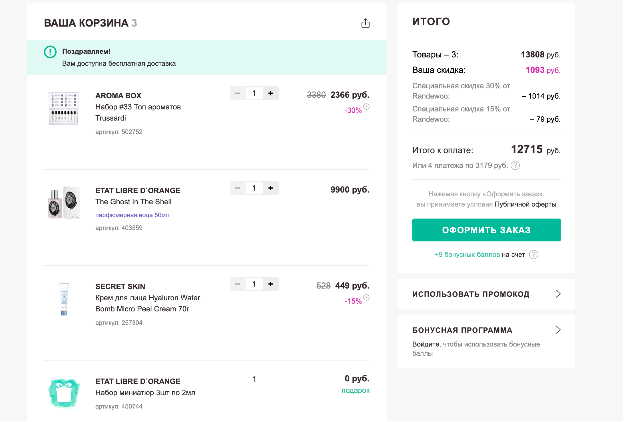Open help icon beside bonus points

pyautogui.click(x=534, y=254)
